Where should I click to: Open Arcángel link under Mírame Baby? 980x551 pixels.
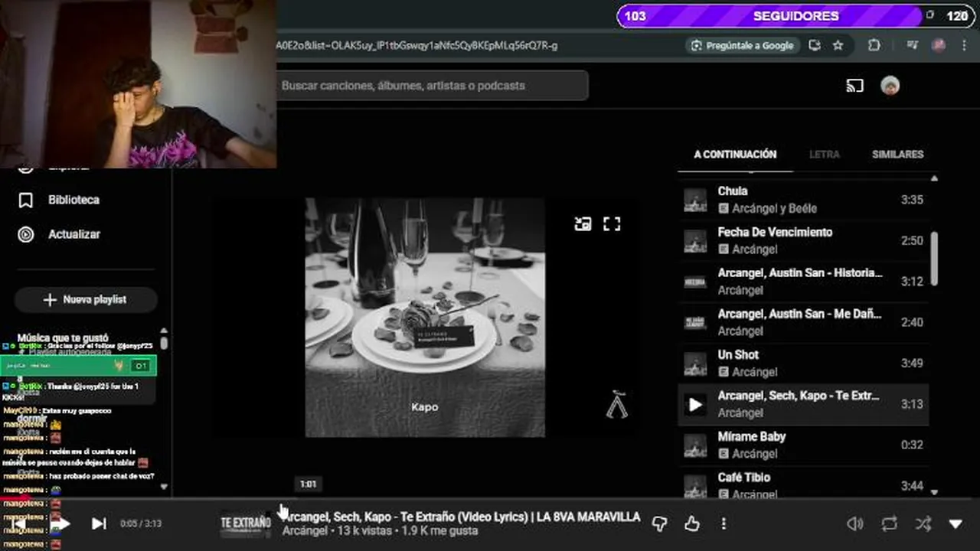point(754,454)
